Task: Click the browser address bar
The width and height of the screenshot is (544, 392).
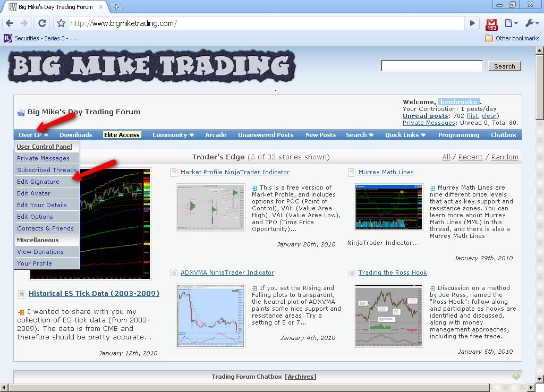Action: click(267, 23)
